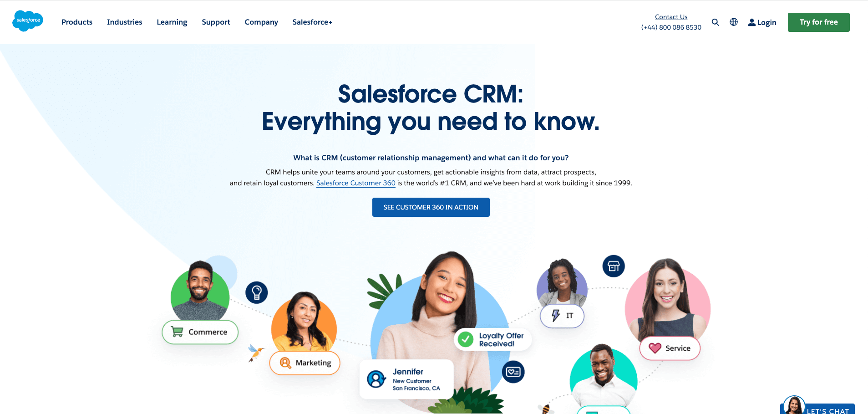Click the loyalty card icon below the offer
Image resolution: width=868 pixels, height=414 pixels.
513,372
